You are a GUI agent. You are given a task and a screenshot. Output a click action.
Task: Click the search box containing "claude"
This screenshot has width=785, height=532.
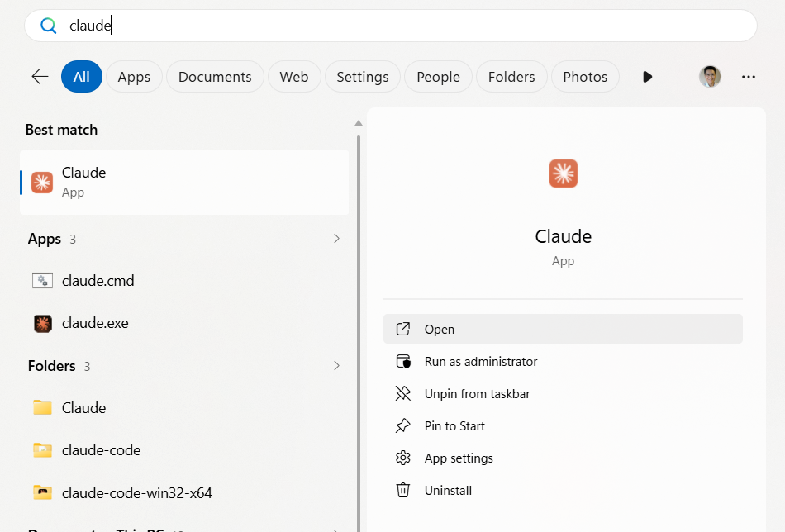(x=391, y=26)
